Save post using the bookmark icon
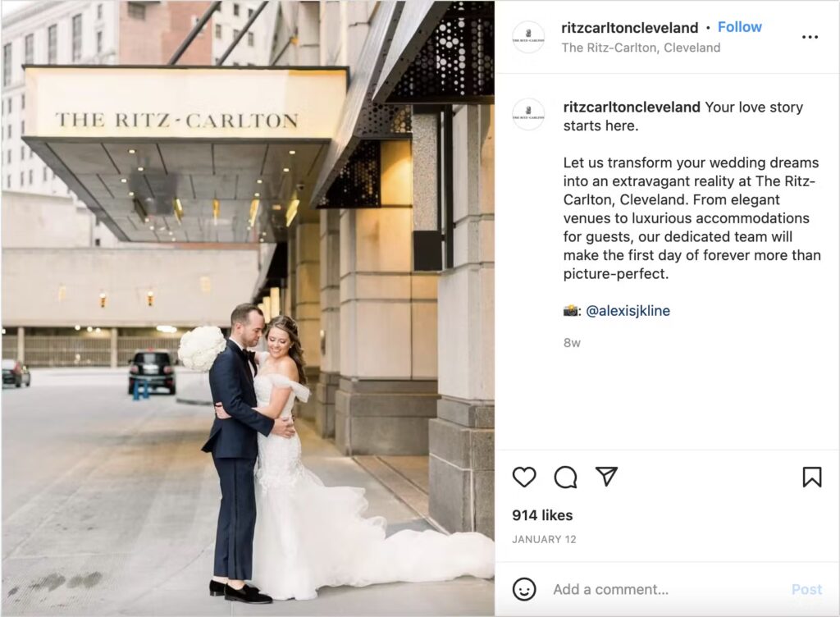Viewport: 840px width, 617px height. pos(811,477)
